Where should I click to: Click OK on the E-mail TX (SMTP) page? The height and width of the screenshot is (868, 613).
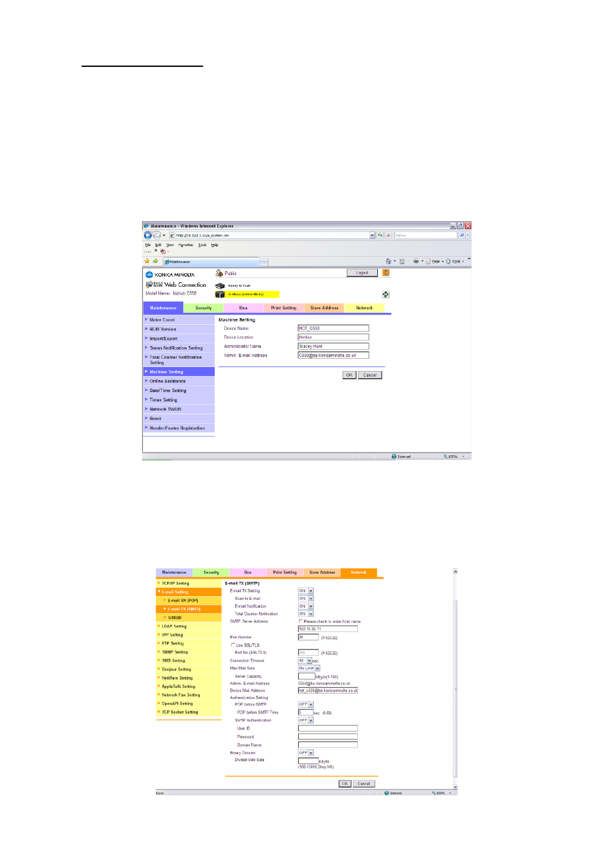pos(345,784)
